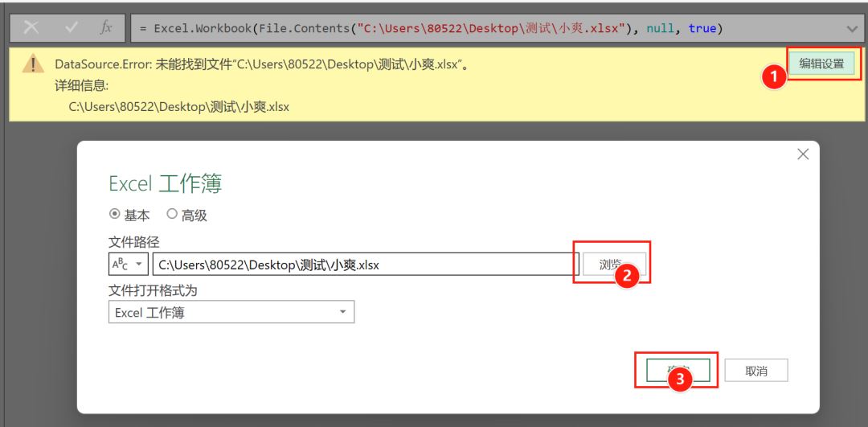The height and width of the screenshot is (427, 868).
Task: Click the Excel.Workbook formula text box
Action: coord(482,28)
